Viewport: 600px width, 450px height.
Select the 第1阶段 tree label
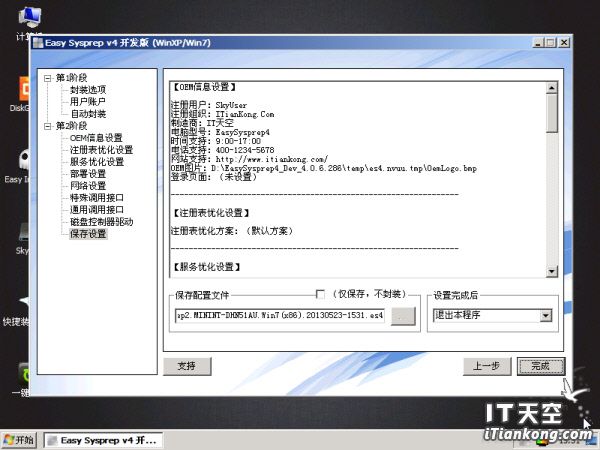72,78
